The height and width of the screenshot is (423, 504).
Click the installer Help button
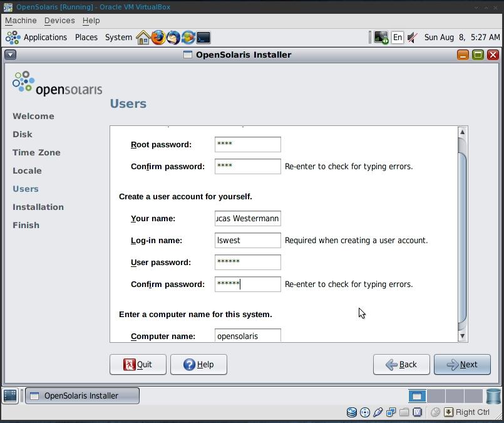[198, 365]
